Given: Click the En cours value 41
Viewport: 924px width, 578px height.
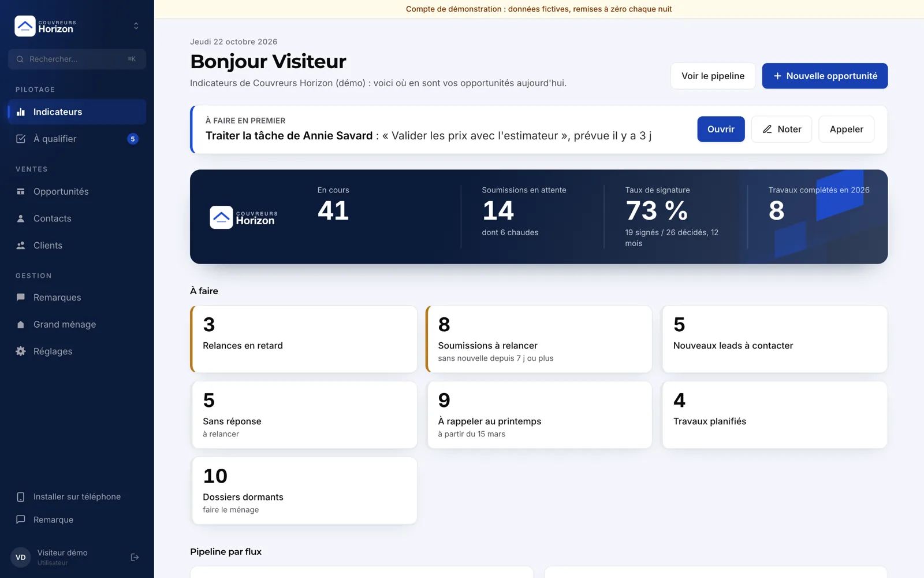Looking at the screenshot, I should (x=333, y=210).
